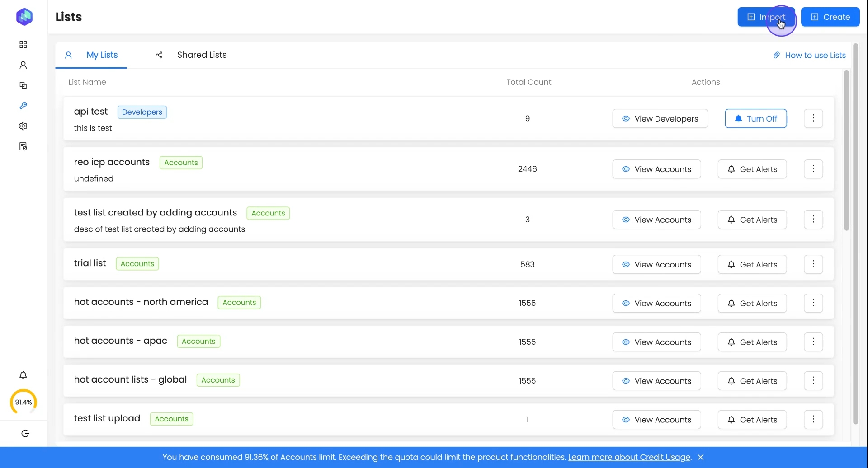Click the app logo in the sidebar
Viewport: 868px width, 468px height.
click(x=24, y=17)
